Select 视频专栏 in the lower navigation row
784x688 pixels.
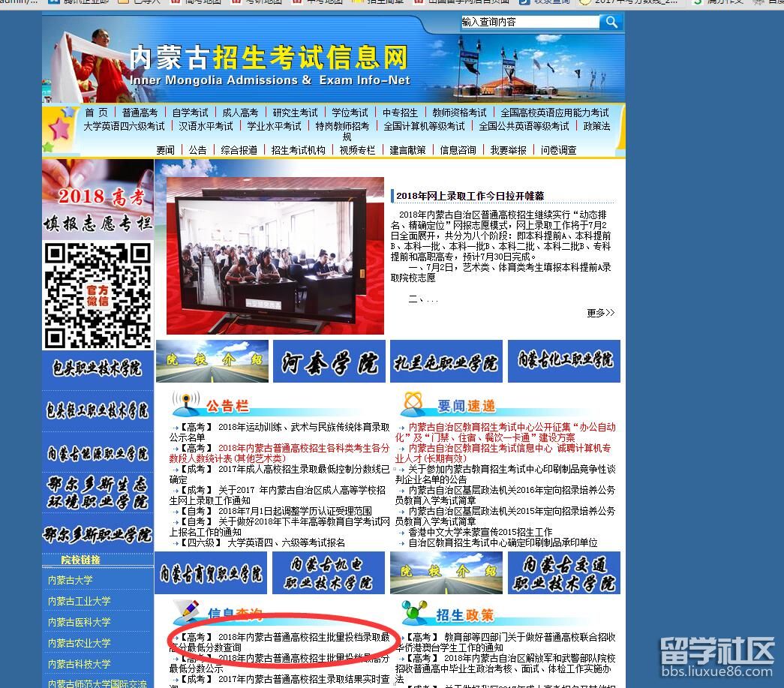pos(357,150)
